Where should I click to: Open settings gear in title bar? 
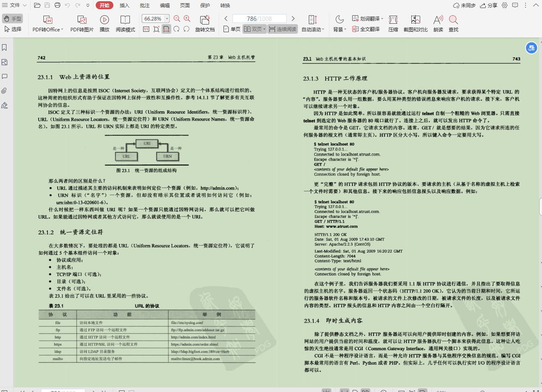click(x=505, y=5)
